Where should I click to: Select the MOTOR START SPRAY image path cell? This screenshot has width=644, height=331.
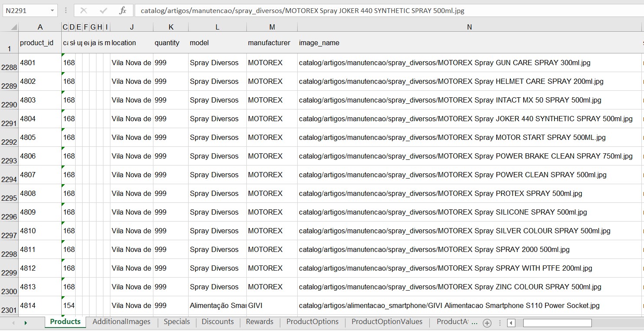[x=469, y=137]
